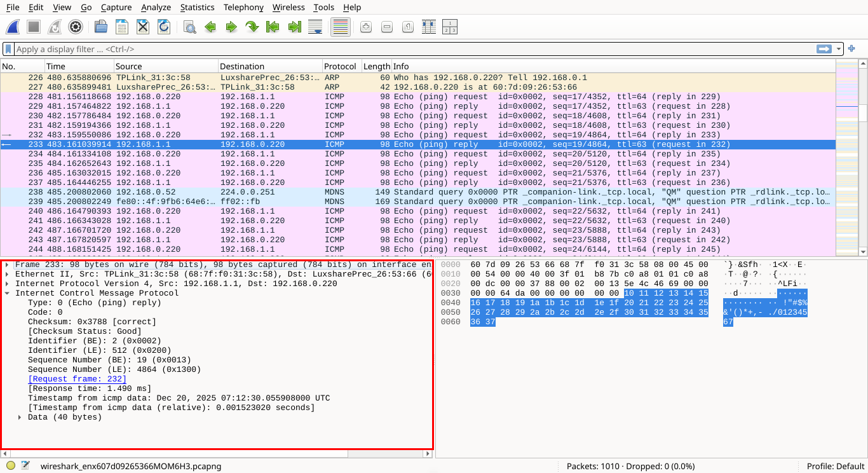Click the expert information status circle

(11, 466)
